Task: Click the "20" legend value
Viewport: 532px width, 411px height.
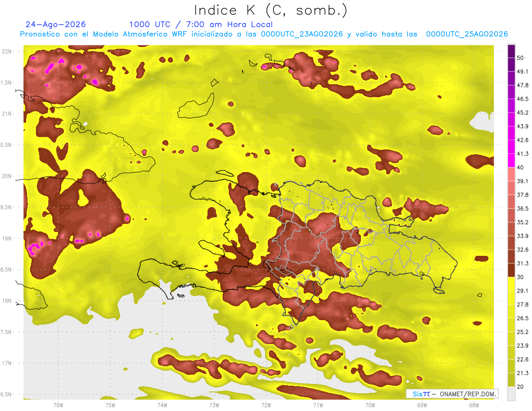Action: click(x=521, y=387)
